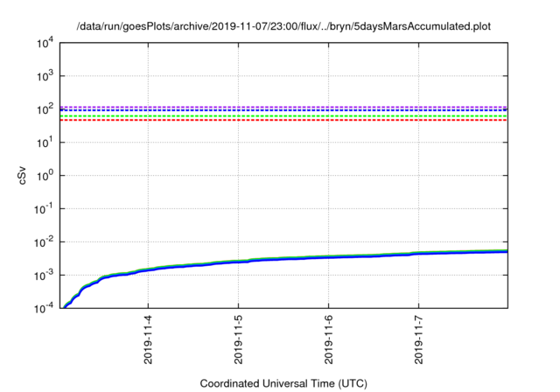Click the red dashed threshold line
Image resolution: width=560 pixels, height=392 pixels.
283,121
